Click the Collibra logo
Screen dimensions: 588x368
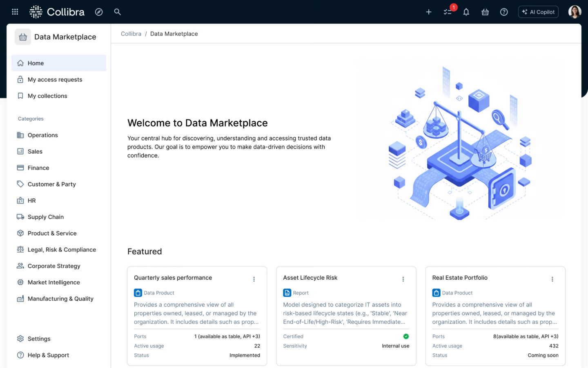pyautogui.click(x=56, y=11)
